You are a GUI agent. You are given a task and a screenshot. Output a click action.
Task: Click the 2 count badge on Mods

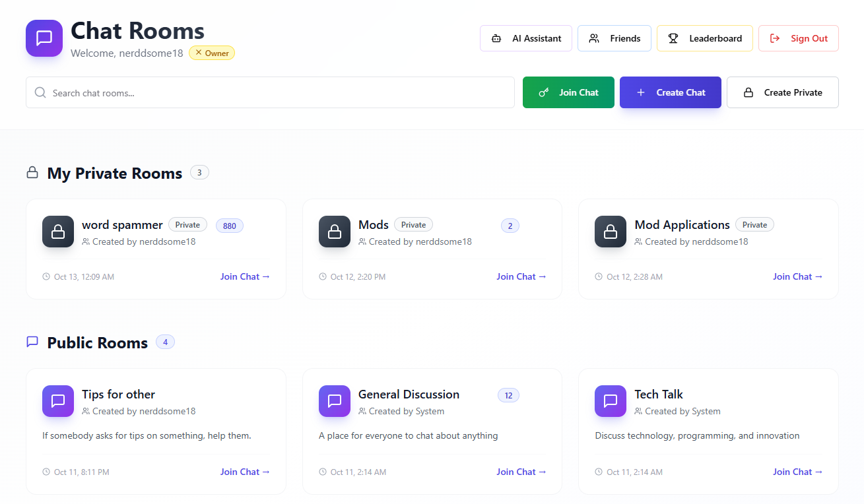coord(510,226)
